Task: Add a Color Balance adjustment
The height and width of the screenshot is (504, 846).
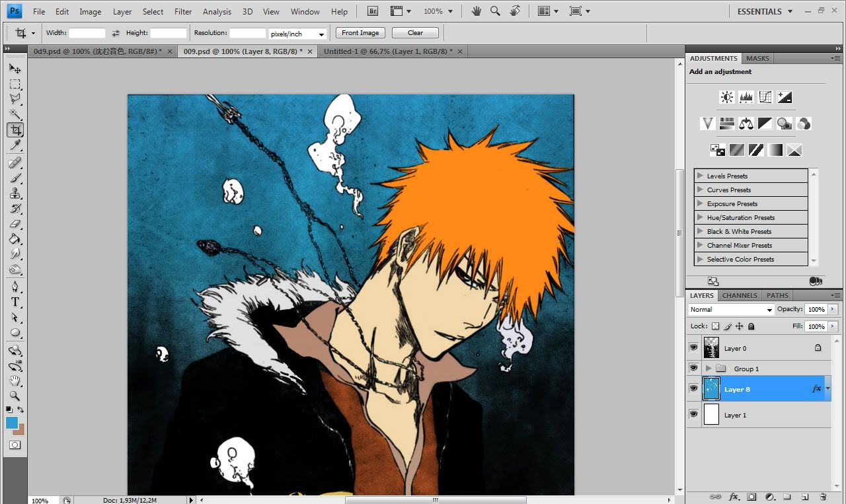Action: (x=746, y=124)
